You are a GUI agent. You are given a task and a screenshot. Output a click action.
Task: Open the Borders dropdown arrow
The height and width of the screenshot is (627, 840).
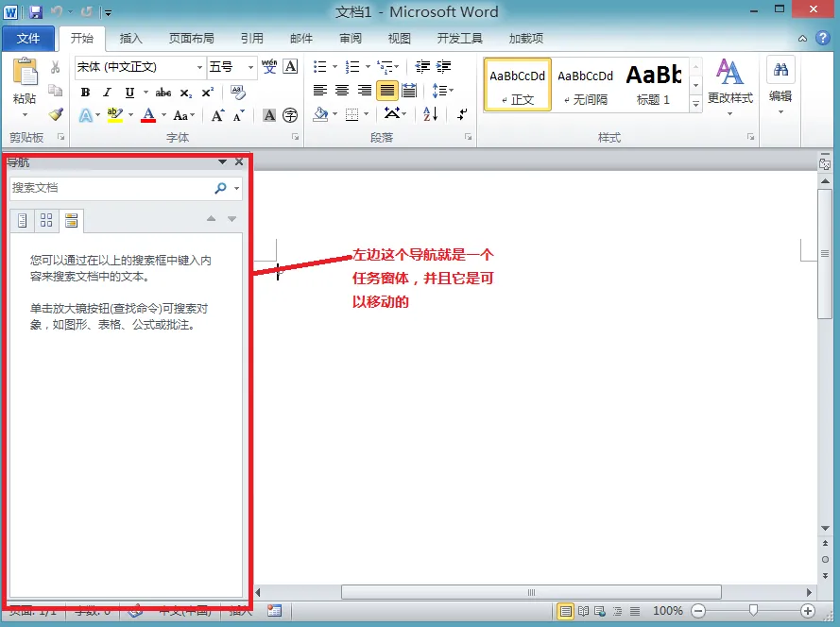coord(367,114)
